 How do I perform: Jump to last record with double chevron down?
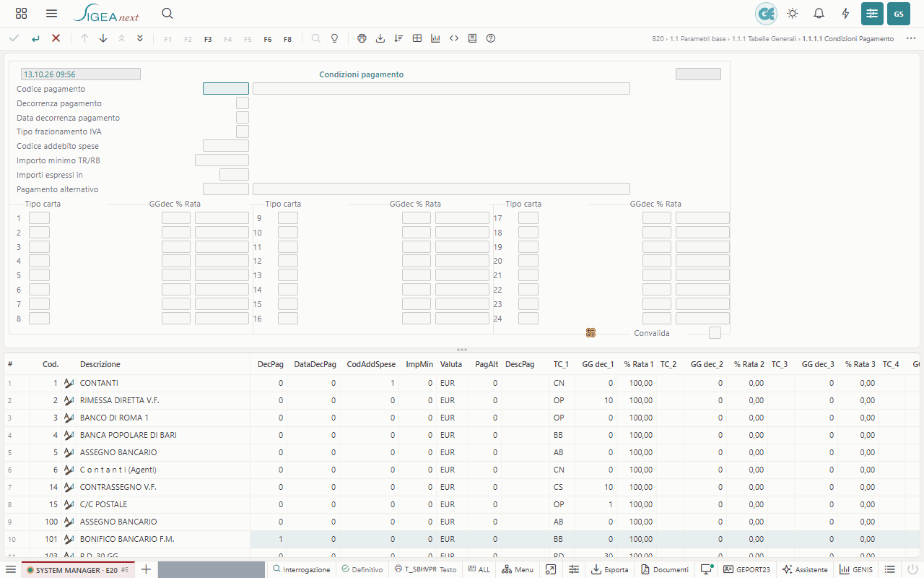140,38
